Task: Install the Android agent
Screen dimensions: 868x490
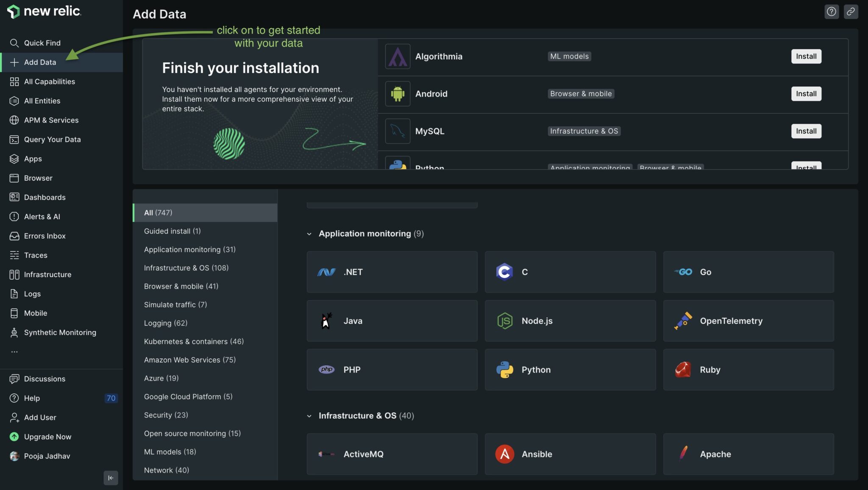Action: coord(806,94)
